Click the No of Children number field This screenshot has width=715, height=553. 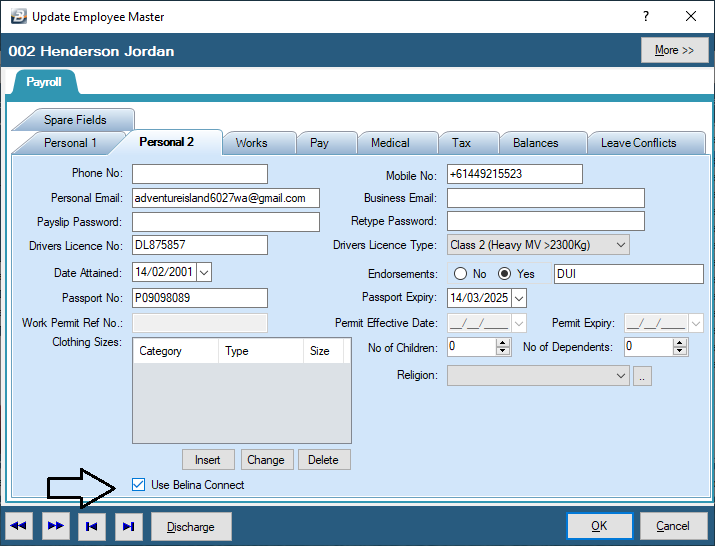(472, 347)
